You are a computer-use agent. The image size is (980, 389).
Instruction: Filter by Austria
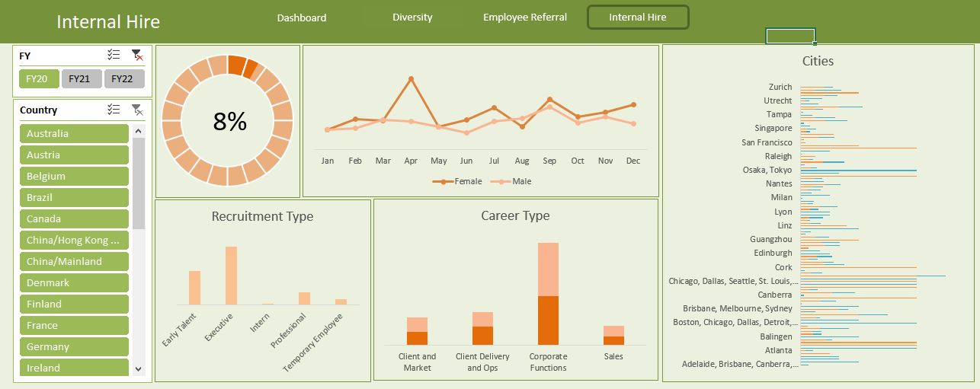74,155
